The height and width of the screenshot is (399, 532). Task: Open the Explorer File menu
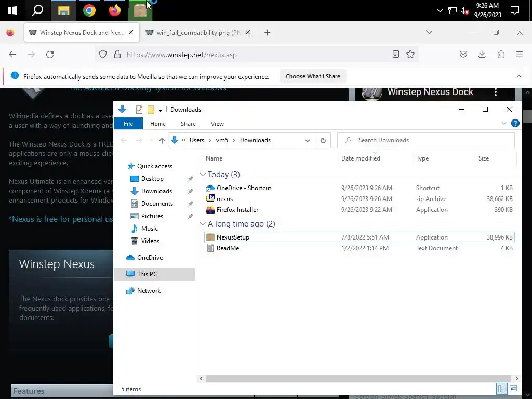coord(128,124)
